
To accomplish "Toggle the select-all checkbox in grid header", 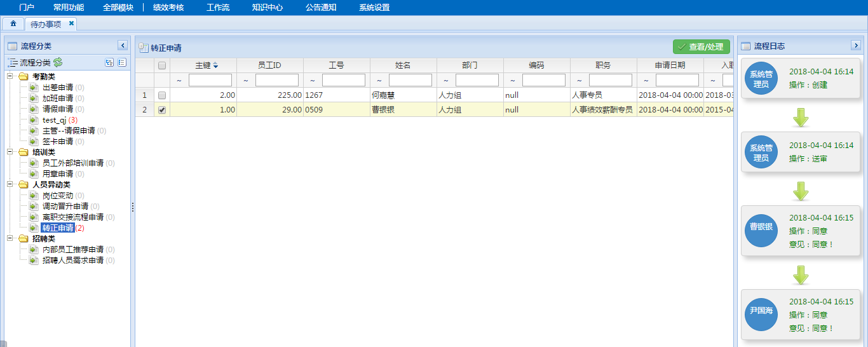I will (162, 65).
